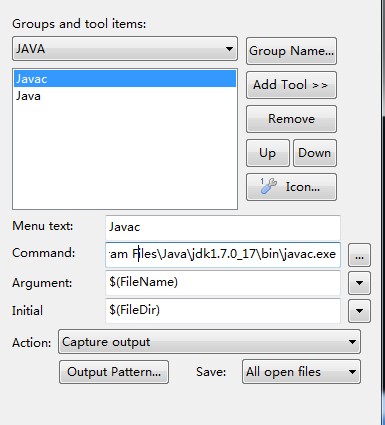Expand the Action Capture output dropdown
This screenshot has width=385, height=425.
[x=209, y=342]
